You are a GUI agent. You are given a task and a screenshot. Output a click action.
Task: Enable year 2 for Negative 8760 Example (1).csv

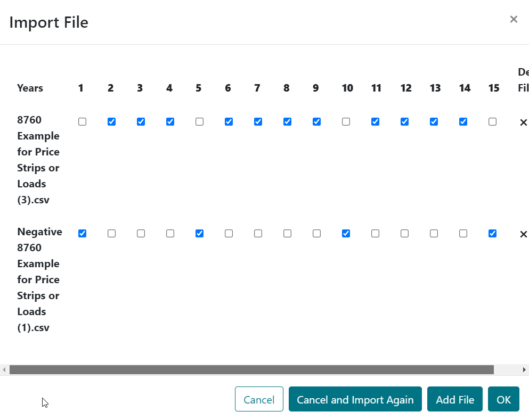click(111, 233)
